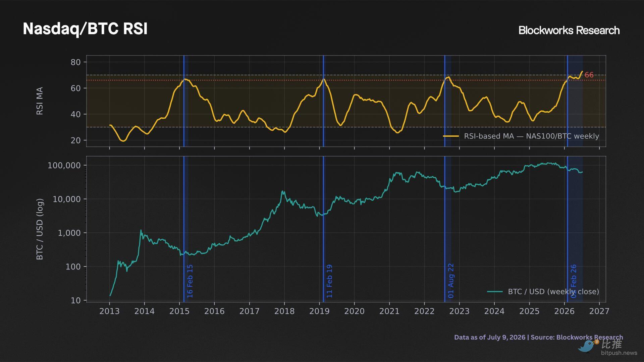Click the "16 Feb 15" date marker label
The height and width of the screenshot is (362, 644).
coord(190,281)
